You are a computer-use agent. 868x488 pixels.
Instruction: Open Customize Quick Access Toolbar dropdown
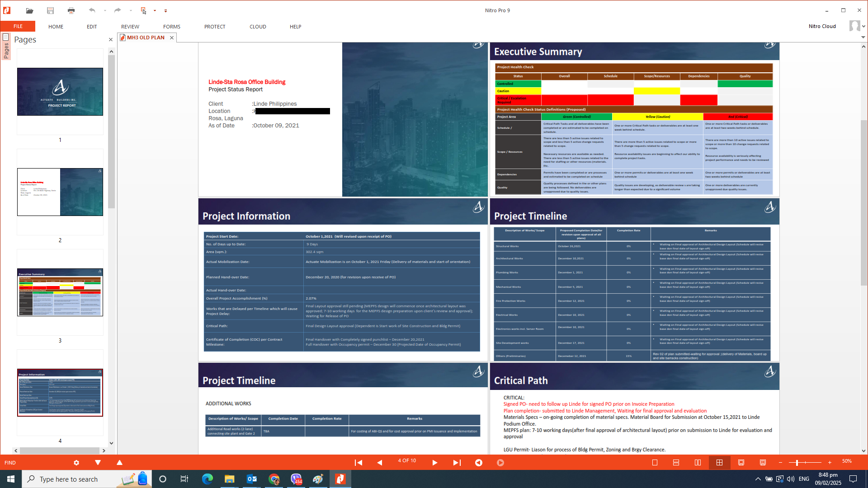(x=165, y=11)
